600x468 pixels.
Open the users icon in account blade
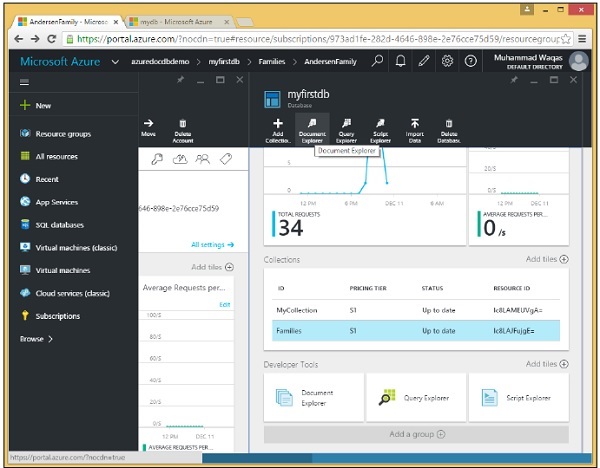(x=202, y=159)
